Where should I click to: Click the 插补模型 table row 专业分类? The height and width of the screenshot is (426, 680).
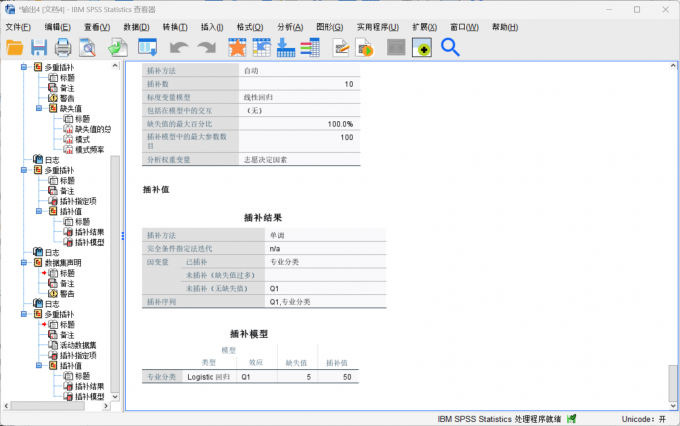(250, 377)
